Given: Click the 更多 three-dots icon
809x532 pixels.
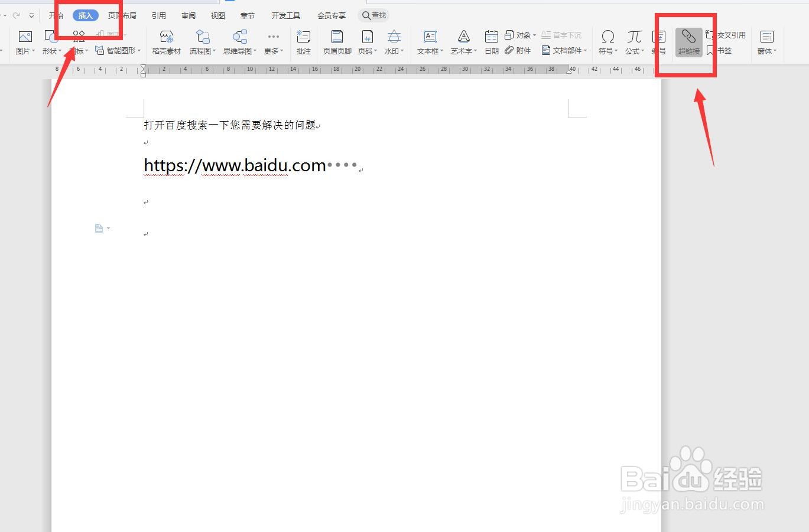Looking at the screenshot, I should (273, 37).
